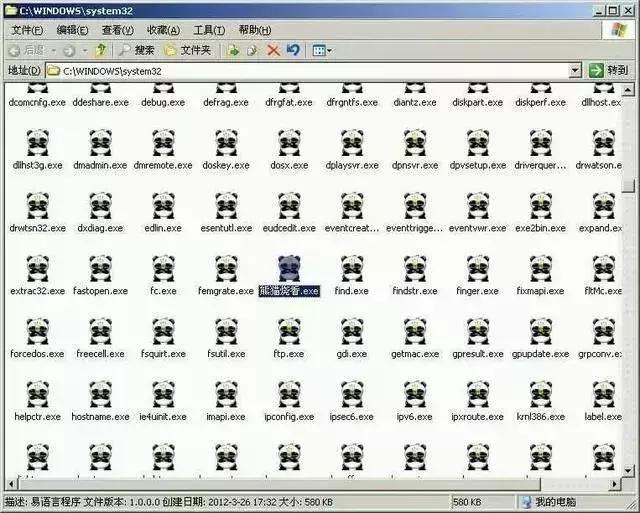Screen dimensions: 640x513
Task: Select the fc.exe file icon
Action: click(x=163, y=268)
